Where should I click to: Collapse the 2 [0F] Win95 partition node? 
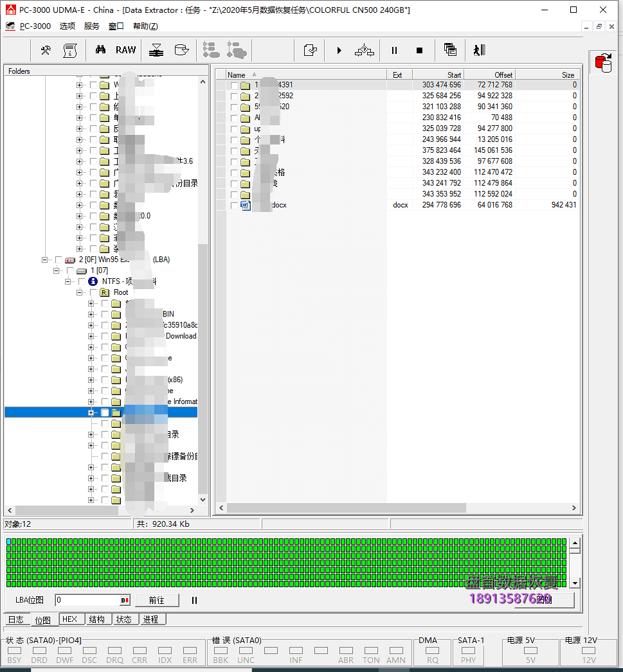tap(44, 260)
